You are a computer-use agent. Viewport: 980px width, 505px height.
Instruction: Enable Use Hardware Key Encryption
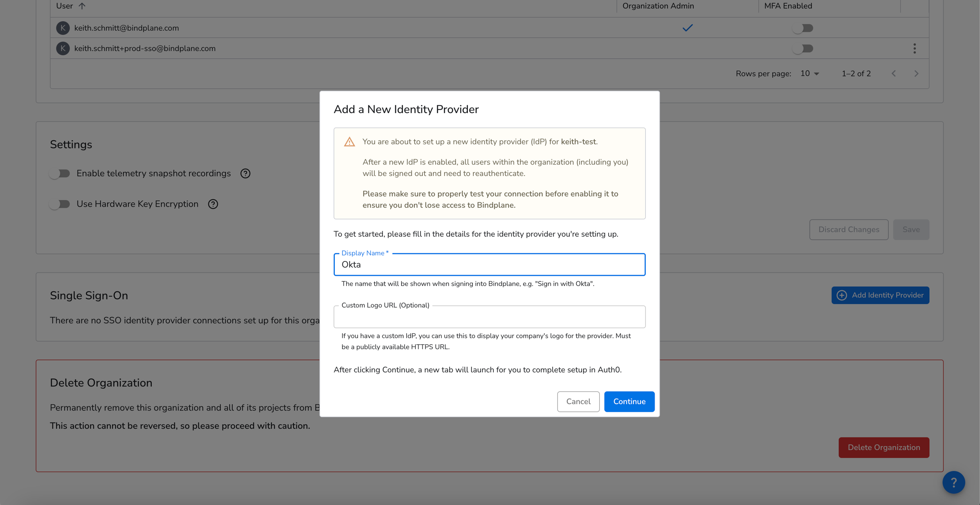(x=60, y=204)
